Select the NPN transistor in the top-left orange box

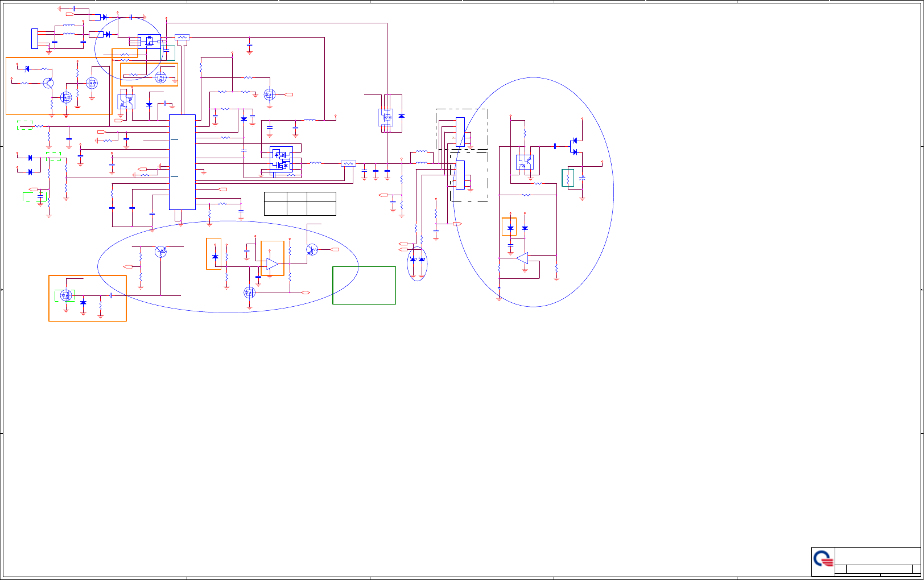coord(48,83)
